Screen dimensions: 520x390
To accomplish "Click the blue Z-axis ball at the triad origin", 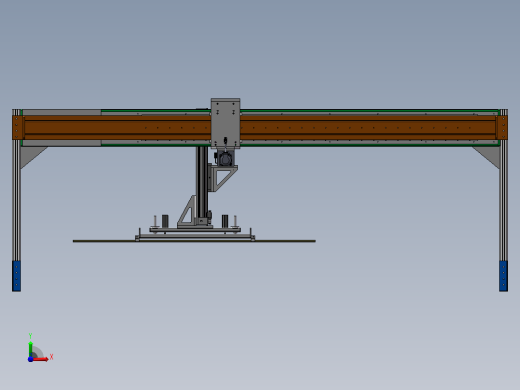I will pos(30,359).
